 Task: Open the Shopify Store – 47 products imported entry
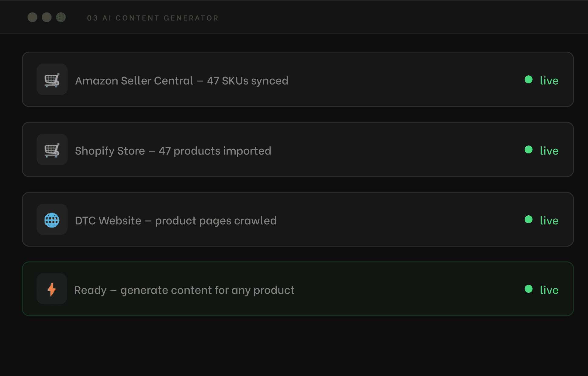click(x=173, y=151)
